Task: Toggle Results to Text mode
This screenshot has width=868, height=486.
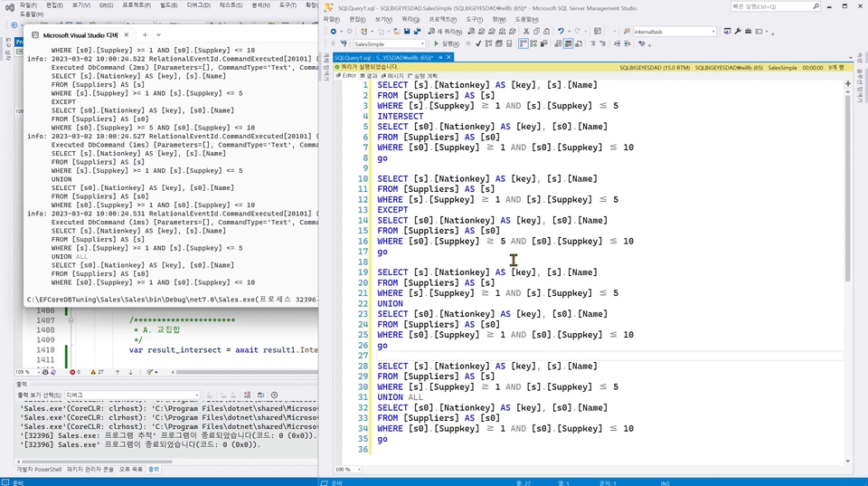Action: click(558, 43)
